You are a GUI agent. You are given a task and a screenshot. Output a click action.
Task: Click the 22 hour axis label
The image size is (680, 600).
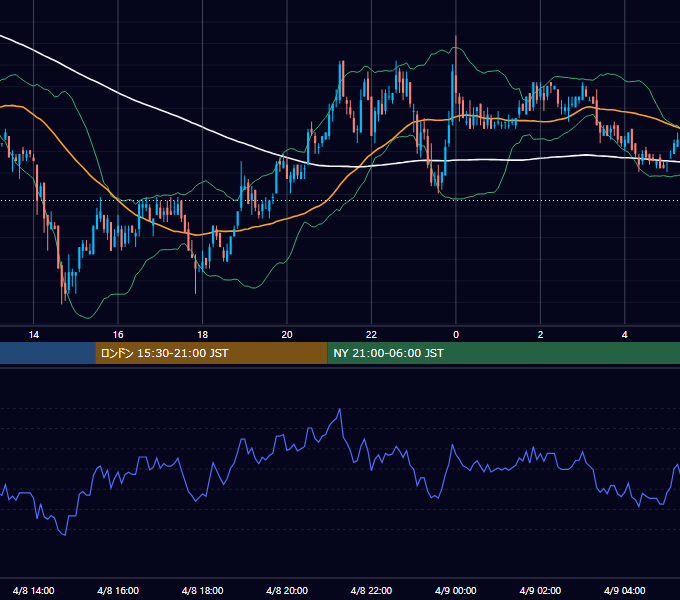pyautogui.click(x=371, y=335)
